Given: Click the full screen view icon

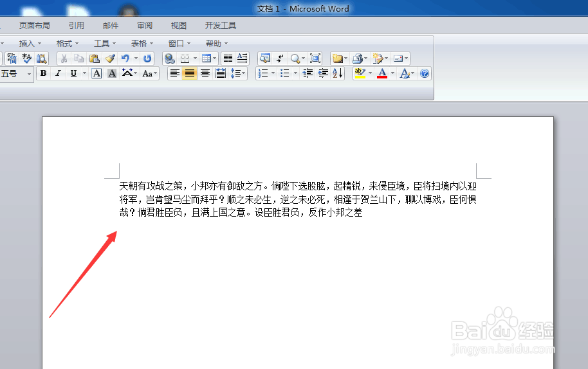Looking at the screenshot, I should pos(315,59).
